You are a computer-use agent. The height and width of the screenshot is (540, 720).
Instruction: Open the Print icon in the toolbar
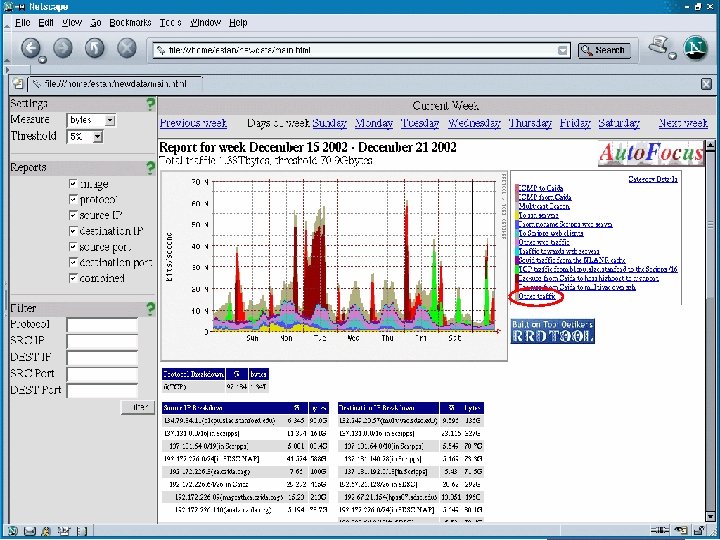tap(659, 46)
